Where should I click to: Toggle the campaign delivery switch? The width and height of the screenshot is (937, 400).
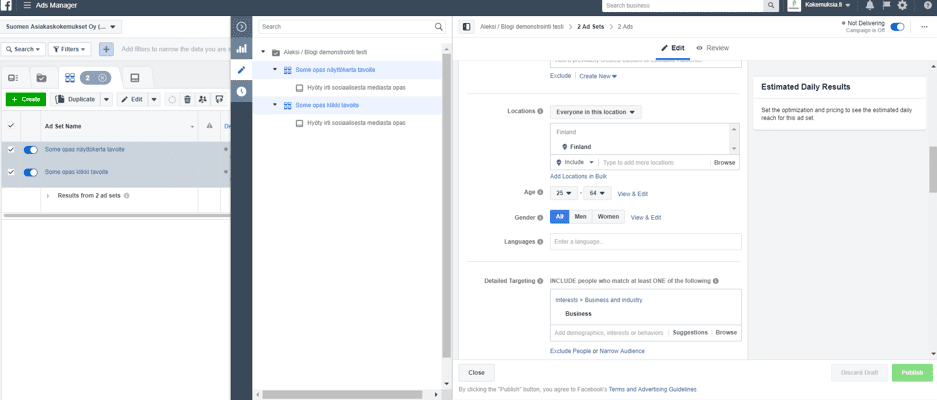tap(897, 27)
